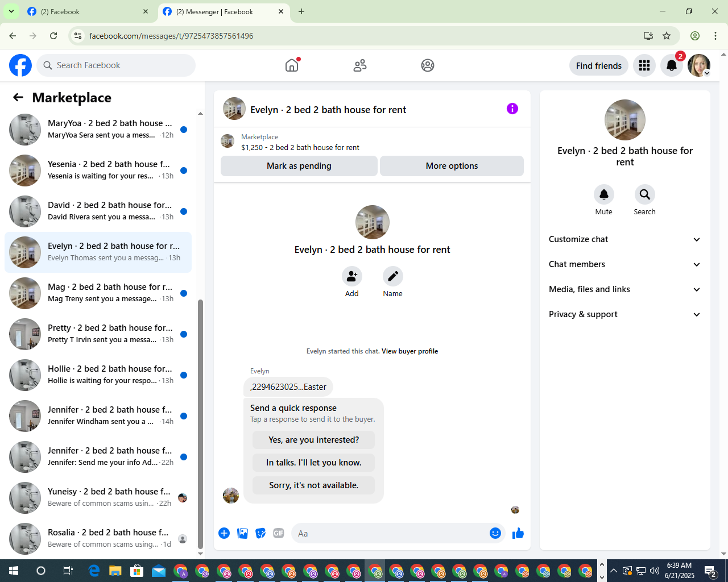Mute this conversation via bell icon
The image size is (728, 582).
(604, 194)
